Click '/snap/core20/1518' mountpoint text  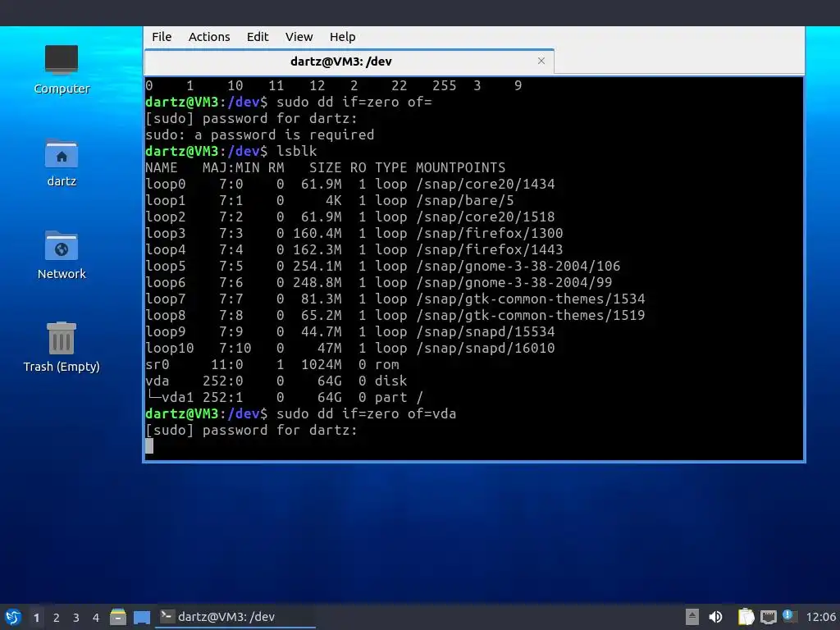pyautogui.click(x=486, y=217)
